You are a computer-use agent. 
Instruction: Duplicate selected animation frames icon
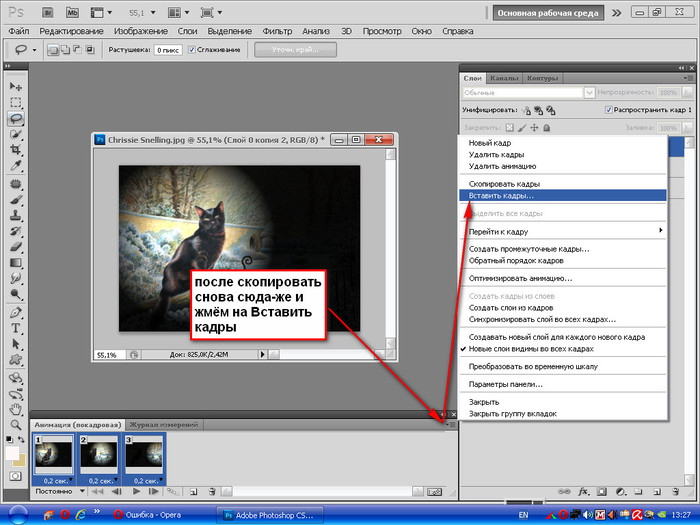coord(193,492)
